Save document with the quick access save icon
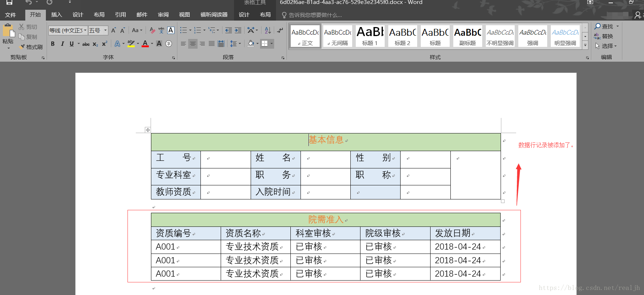Screen dimensions: 644x295 pos(9,2)
